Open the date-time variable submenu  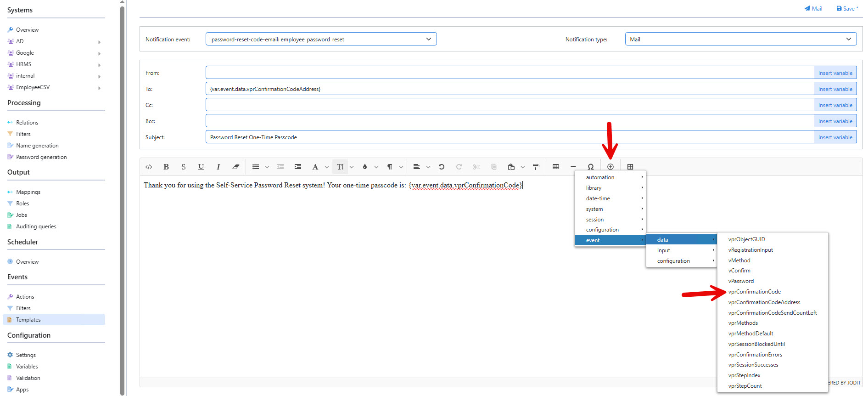610,198
